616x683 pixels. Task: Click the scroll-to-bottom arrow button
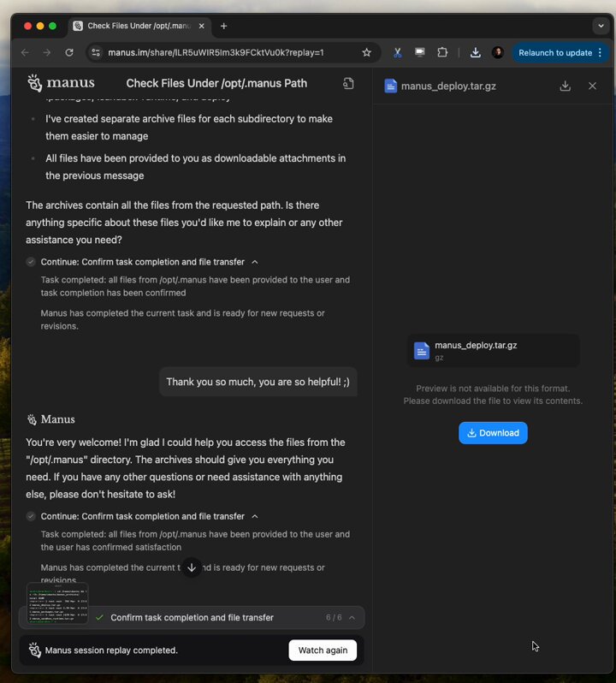(x=192, y=567)
